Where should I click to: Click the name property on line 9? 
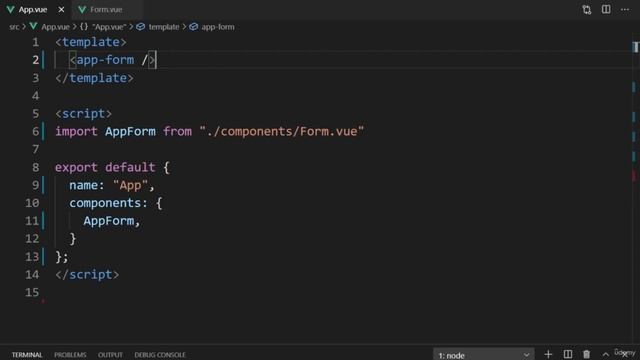[83, 185]
